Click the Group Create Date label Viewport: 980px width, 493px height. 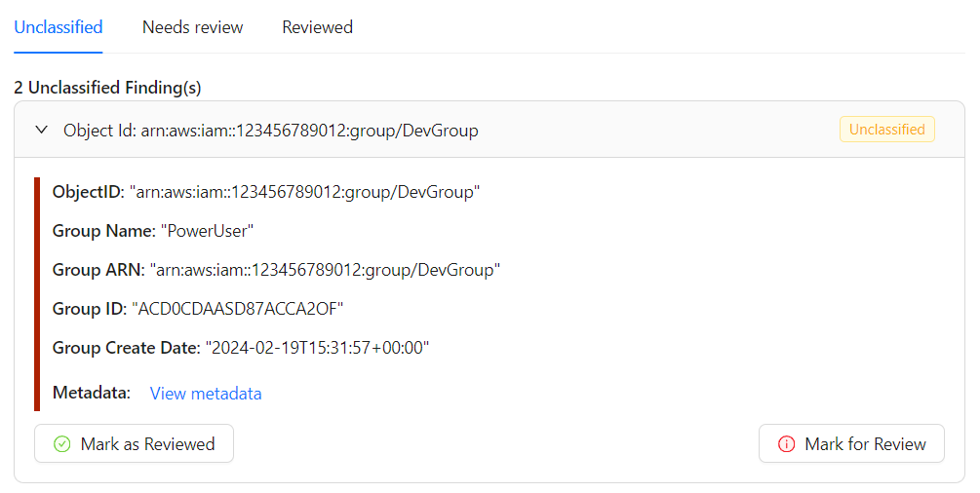point(126,348)
